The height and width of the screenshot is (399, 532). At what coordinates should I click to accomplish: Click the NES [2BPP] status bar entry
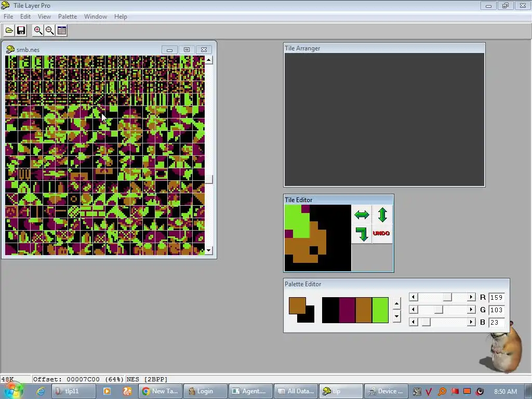pos(147,379)
